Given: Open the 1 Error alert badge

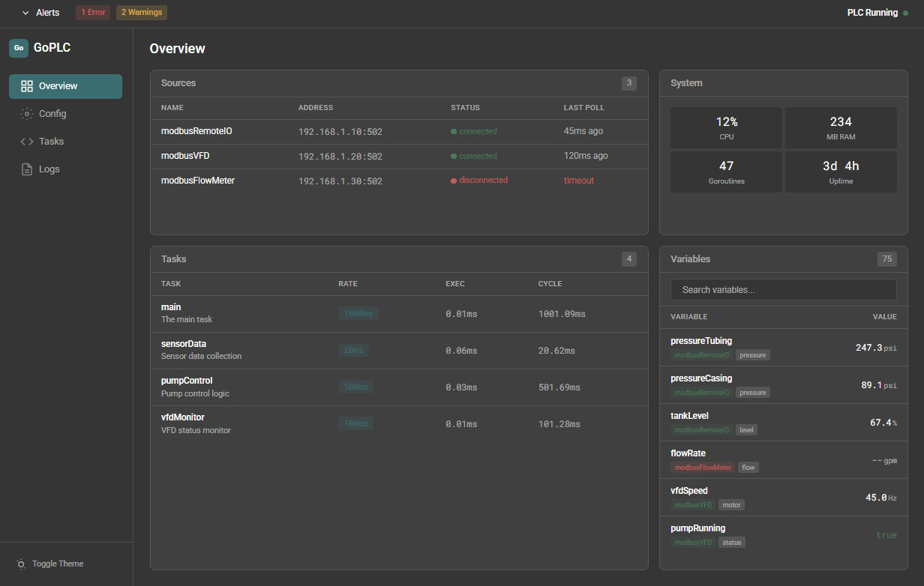Looking at the screenshot, I should [x=93, y=13].
